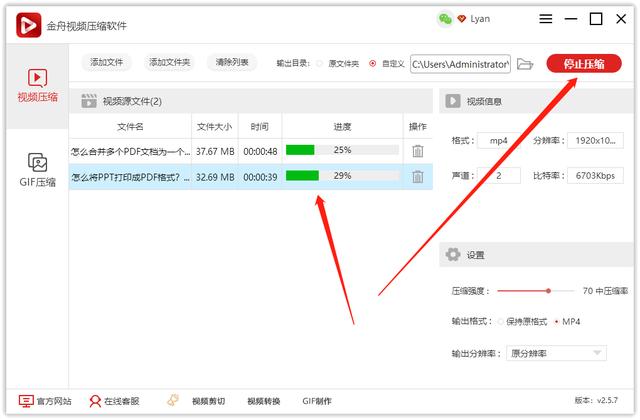Select 原文件夹 output directory option

[320, 63]
